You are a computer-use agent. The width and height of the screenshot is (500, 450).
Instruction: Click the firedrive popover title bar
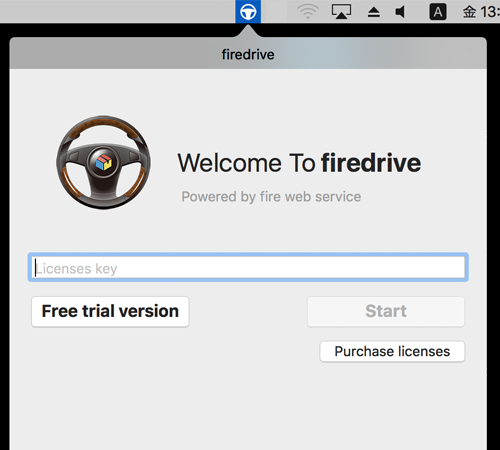coord(248,54)
